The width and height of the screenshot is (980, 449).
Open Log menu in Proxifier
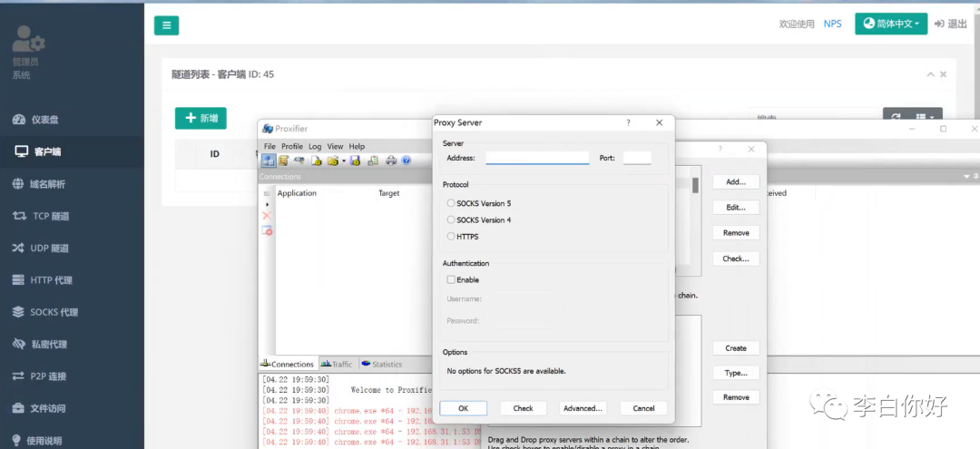[315, 146]
